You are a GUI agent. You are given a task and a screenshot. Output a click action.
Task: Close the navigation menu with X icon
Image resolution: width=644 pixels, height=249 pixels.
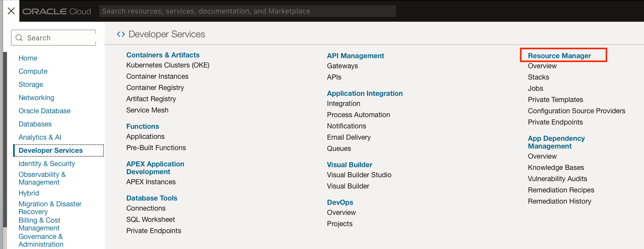(11, 11)
